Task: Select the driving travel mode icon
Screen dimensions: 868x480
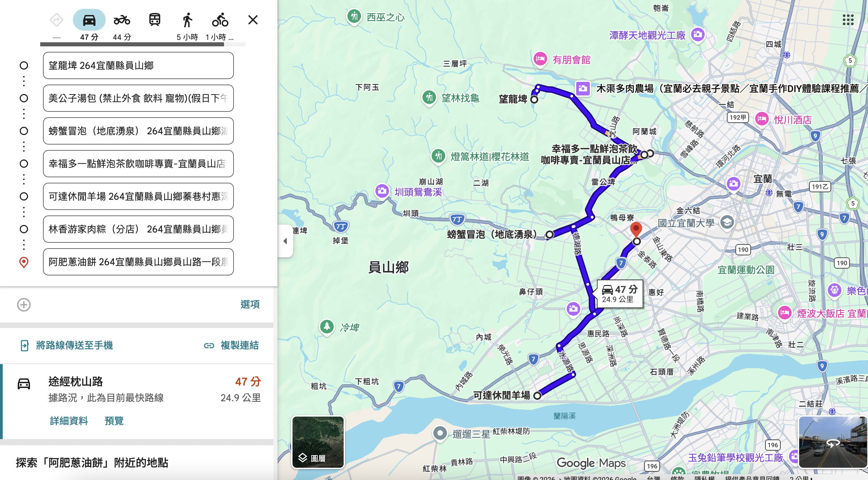Action: click(x=89, y=20)
